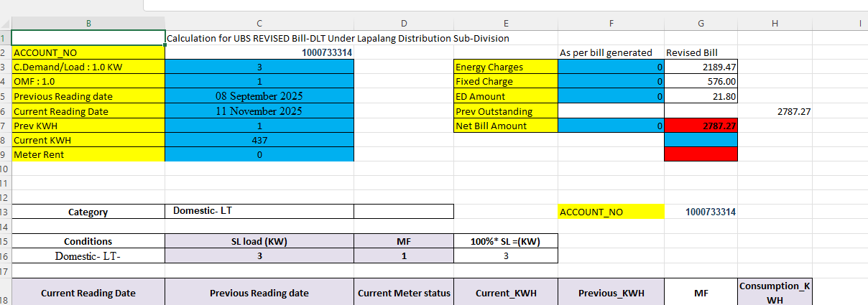Select the 'Current Meter status' header cell
868x305 pixels.
coord(403,293)
